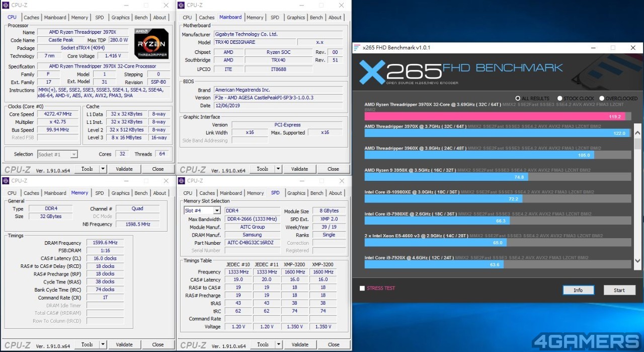Click the Max Bandwidth value DDR4-2666
Viewport: 644px width, 352px height.
click(x=252, y=219)
